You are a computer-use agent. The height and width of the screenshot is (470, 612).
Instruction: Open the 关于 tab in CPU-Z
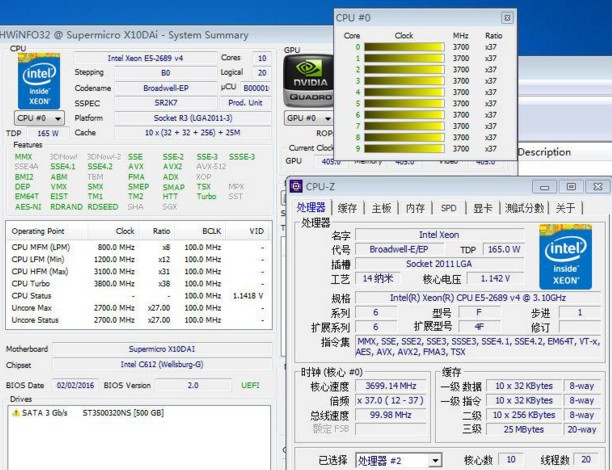click(x=565, y=208)
